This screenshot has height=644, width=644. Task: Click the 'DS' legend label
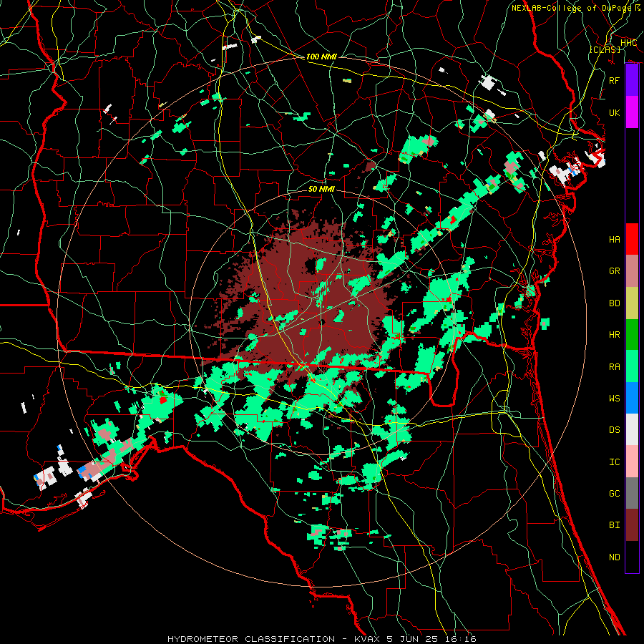coord(615,429)
